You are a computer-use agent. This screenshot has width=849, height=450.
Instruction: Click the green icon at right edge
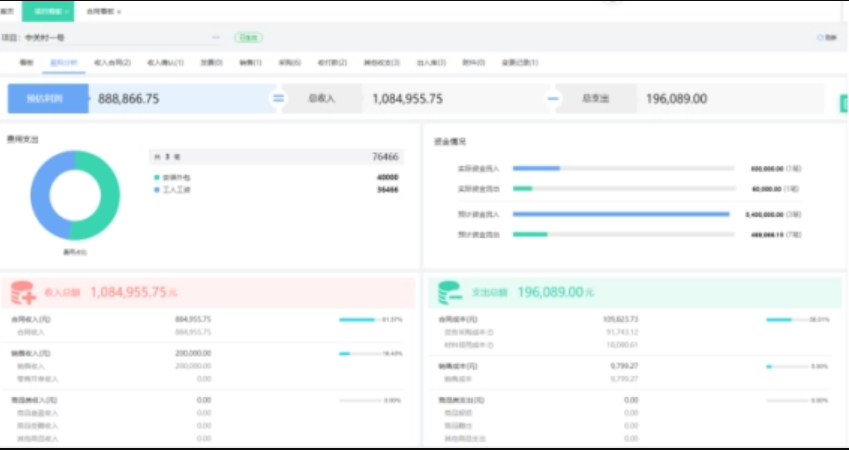click(x=844, y=102)
